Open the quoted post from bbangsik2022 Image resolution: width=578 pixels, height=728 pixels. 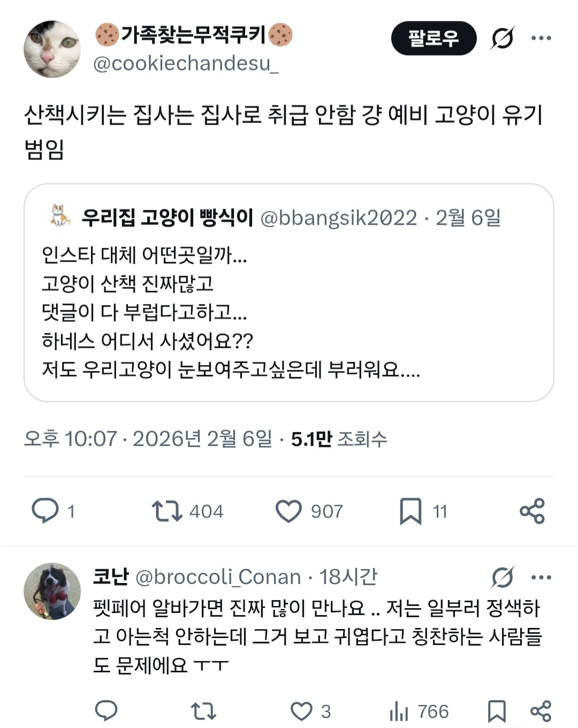pyautogui.click(x=288, y=310)
